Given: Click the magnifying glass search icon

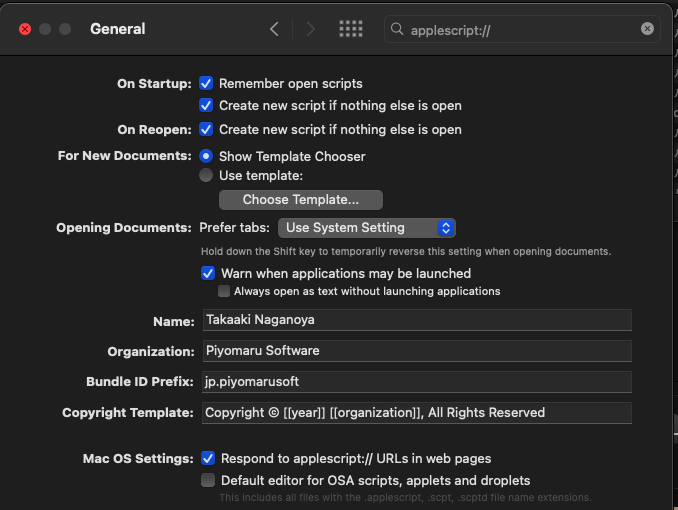Looking at the screenshot, I should (397, 29).
